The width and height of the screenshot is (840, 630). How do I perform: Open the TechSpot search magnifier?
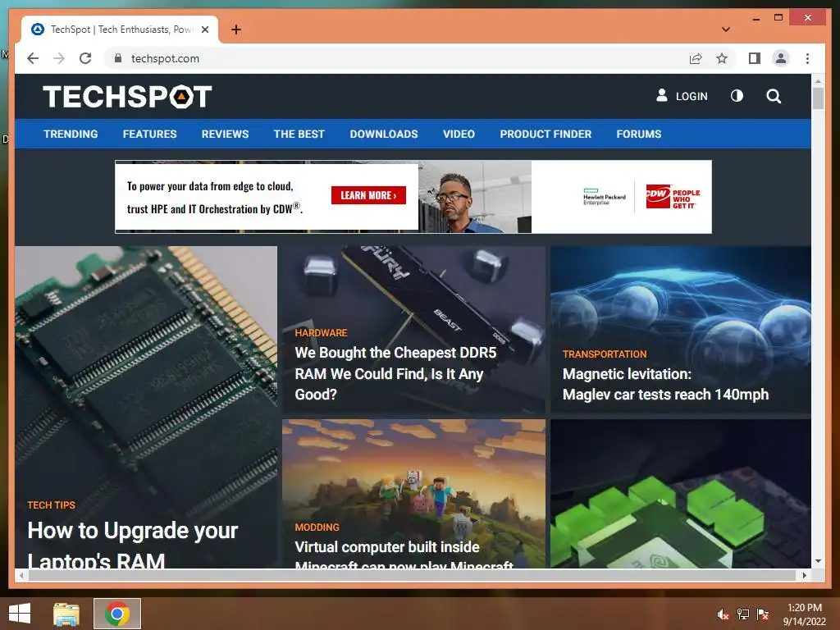pyautogui.click(x=773, y=97)
